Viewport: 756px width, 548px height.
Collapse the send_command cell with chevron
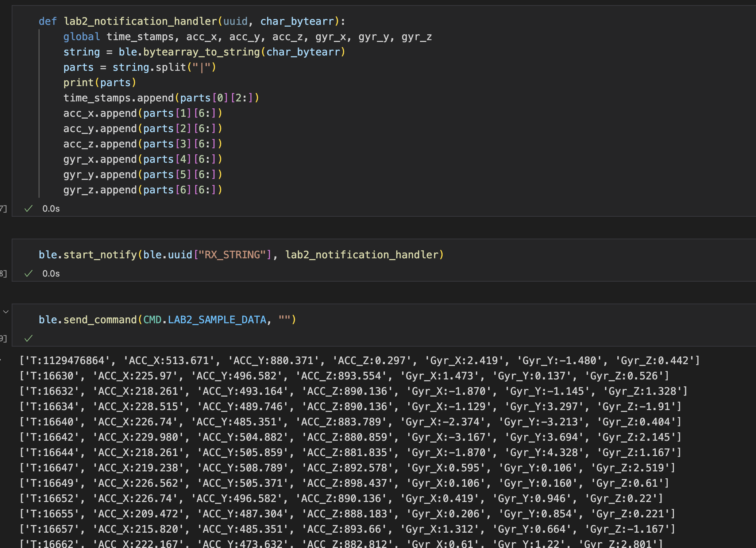pyautogui.click(x=6, y=312)
